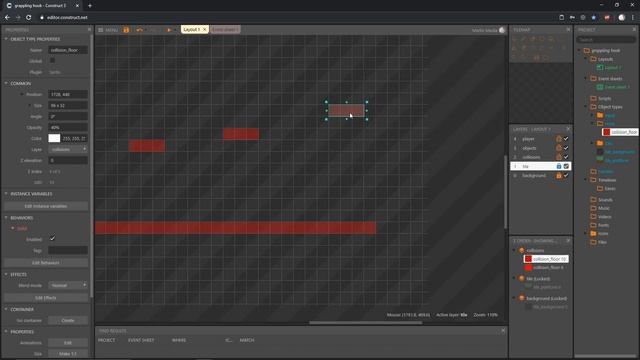Toggle lock on the objects layer
The height and width of the screenshot is (360, 640).
pos(559,148)
